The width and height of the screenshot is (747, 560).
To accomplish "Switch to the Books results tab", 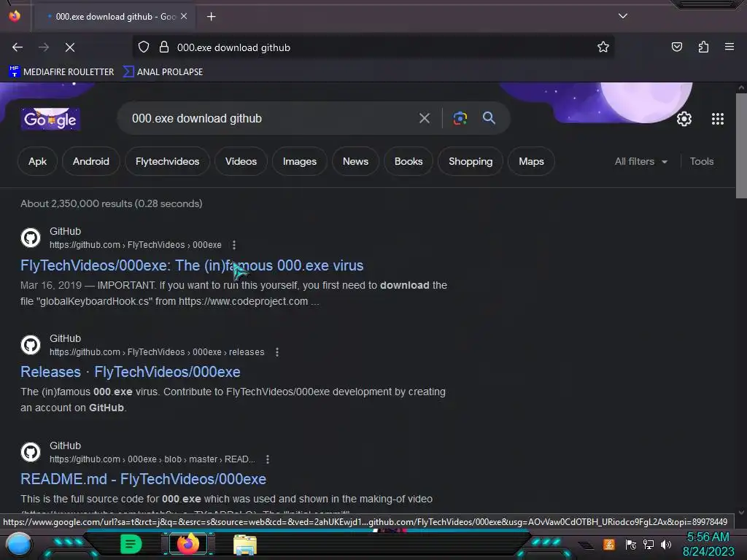I will pos(409,161).
